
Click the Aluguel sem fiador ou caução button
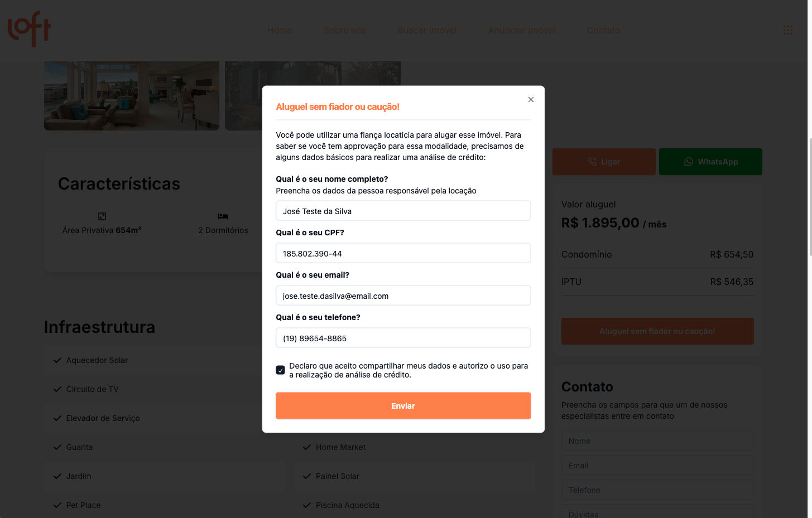click(657, 331)
